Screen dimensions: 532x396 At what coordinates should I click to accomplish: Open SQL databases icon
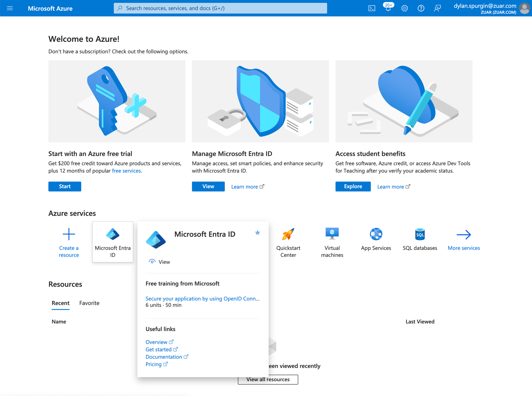pos(420,234)
